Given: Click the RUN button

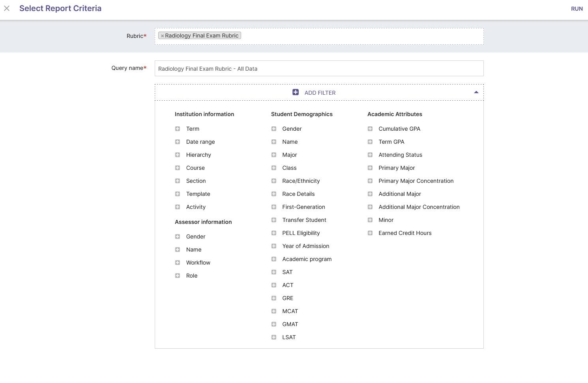Looking at the screenshot, I should click(577, 9).
